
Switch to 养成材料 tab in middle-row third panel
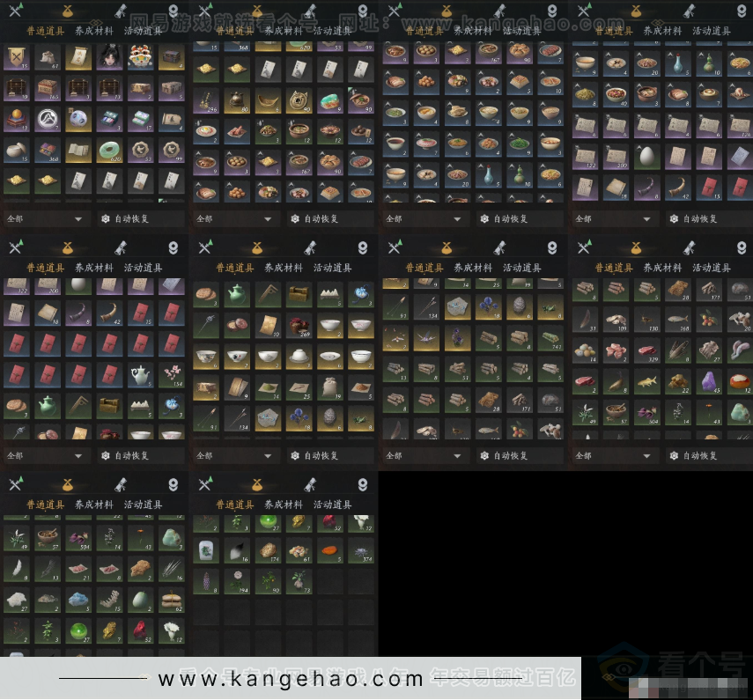[473, 268]
